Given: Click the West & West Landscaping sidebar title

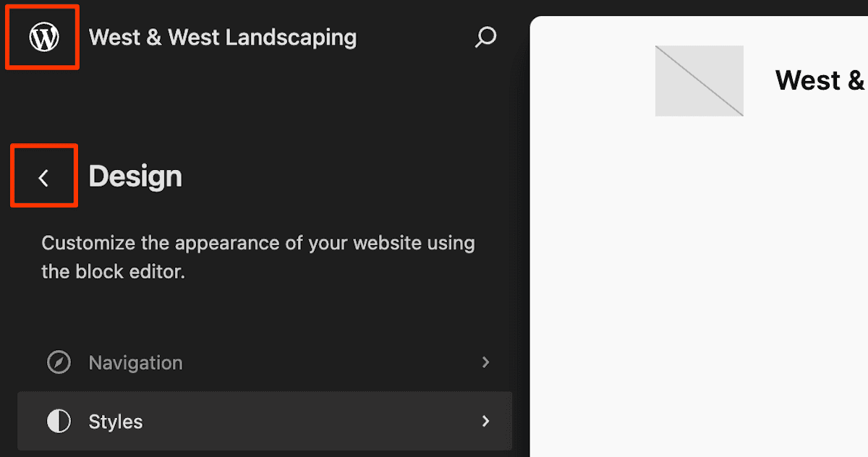Looking at the screenshot, I should click(x=222, y=37).
